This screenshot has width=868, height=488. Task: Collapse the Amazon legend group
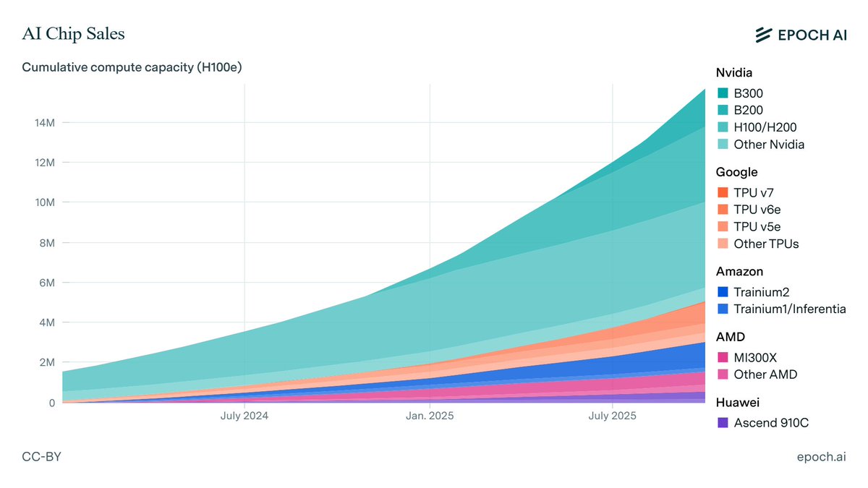[739, 271]
